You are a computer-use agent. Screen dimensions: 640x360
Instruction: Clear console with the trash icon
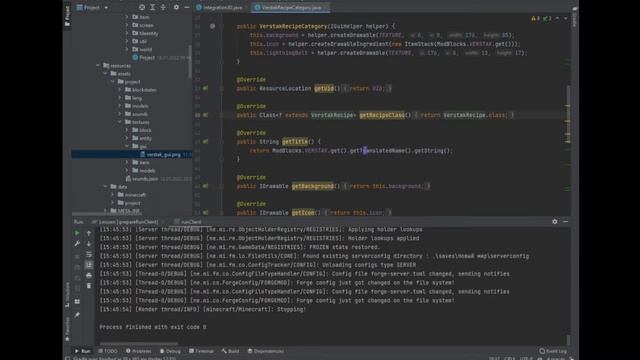(x=89, y=286)
